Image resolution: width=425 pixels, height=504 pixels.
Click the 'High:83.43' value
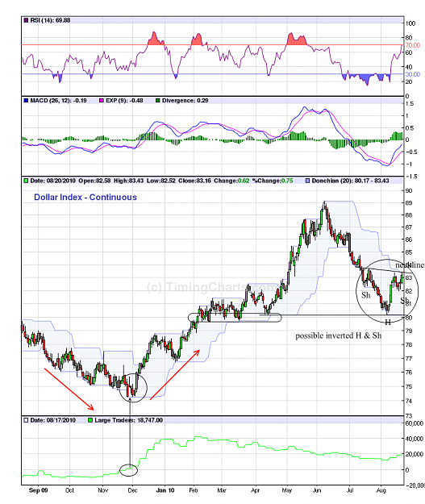click(x=128, y=181)
